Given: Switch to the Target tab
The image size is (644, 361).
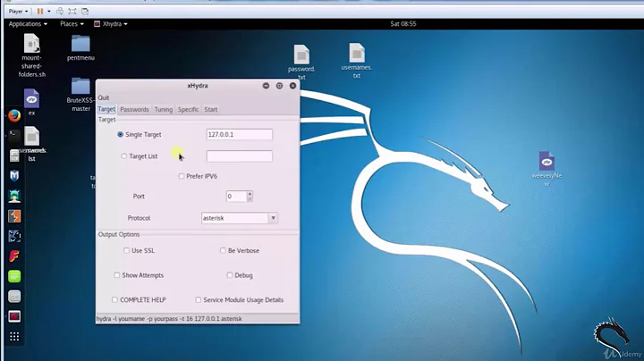Looking at the screenshot, I should pyautogui.click(x=106, y=109).
